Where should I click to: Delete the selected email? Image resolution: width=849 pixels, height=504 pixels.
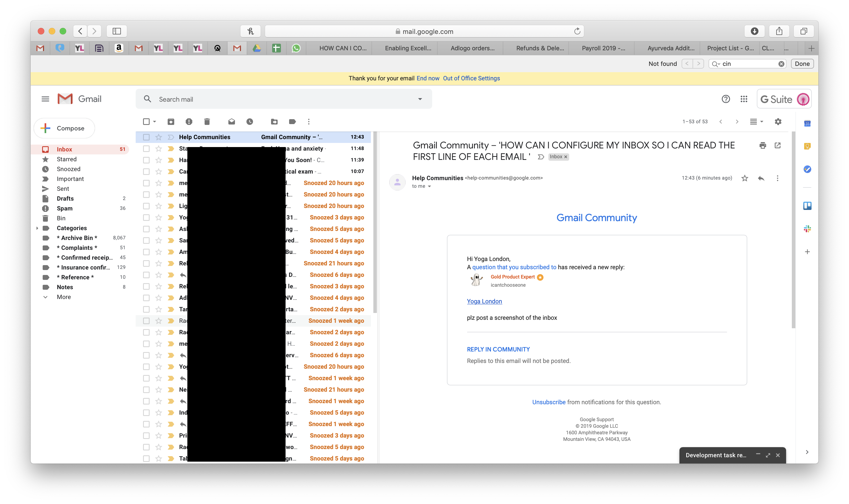[207, 121]
